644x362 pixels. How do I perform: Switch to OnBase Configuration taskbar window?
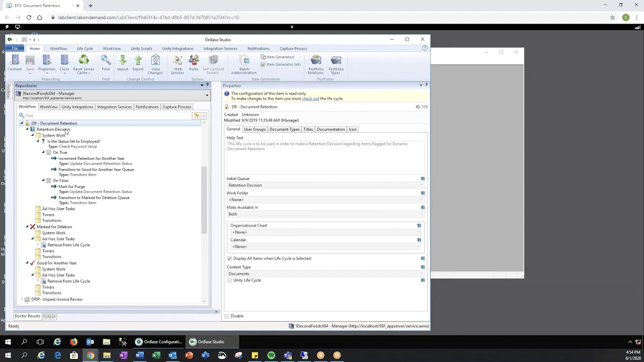coord(158,342)
